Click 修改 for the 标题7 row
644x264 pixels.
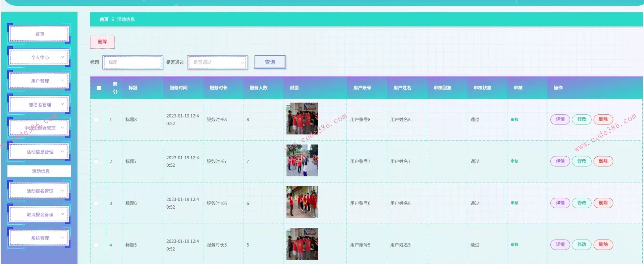coord(581,161)
